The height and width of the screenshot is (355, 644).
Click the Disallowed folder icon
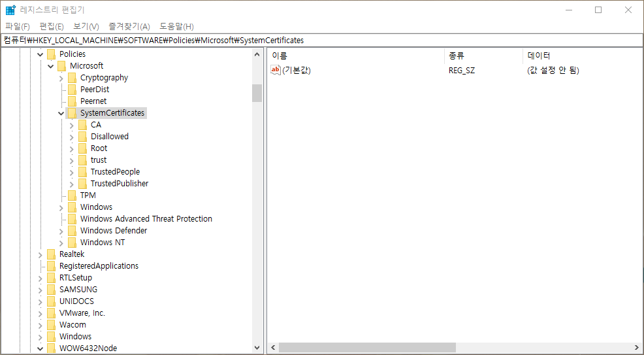(x=82, y=137)
